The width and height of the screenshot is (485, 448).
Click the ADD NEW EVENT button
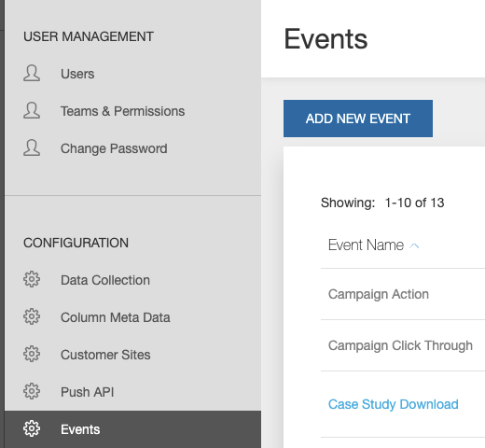358,119
